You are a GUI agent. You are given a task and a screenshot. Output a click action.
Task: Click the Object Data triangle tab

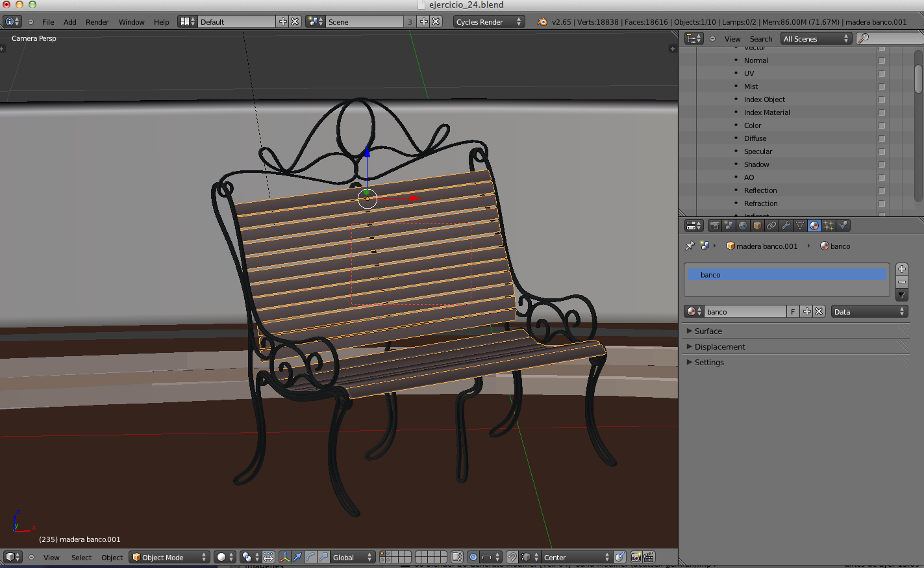[x=800, y=226]
